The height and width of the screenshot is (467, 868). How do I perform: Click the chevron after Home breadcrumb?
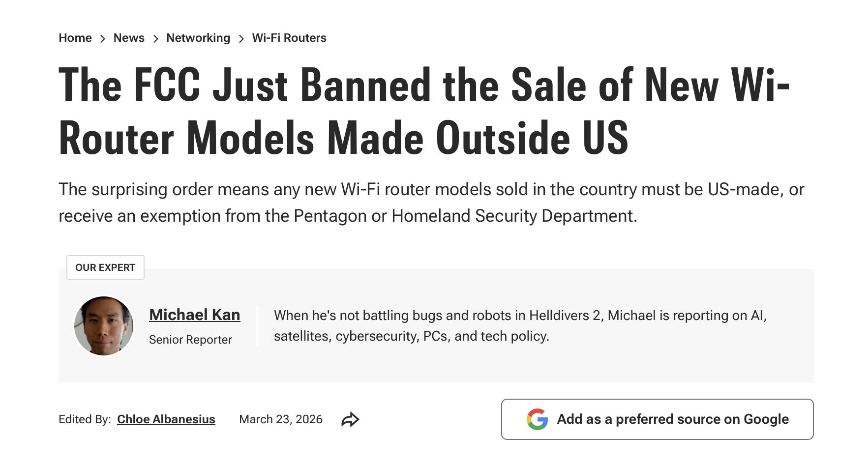(x=103, y=38)
